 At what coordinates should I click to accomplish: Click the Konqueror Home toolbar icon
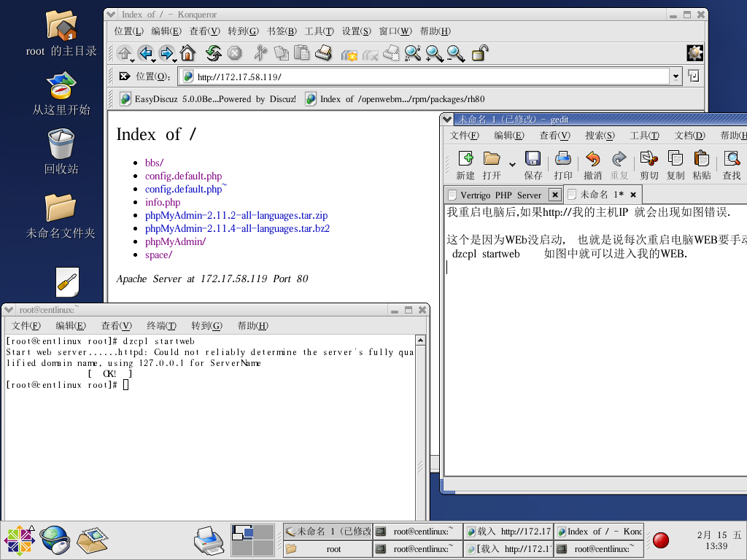click(187, 53)
